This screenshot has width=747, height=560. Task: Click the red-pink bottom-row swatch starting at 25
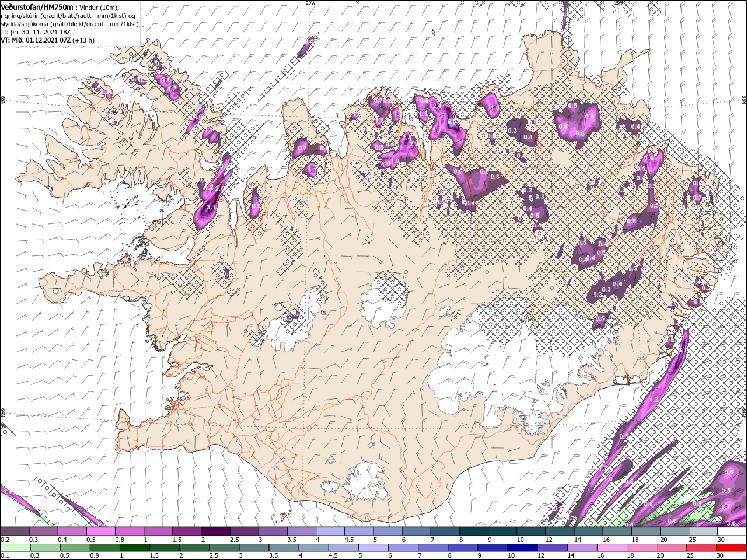[x=702, y=548]
